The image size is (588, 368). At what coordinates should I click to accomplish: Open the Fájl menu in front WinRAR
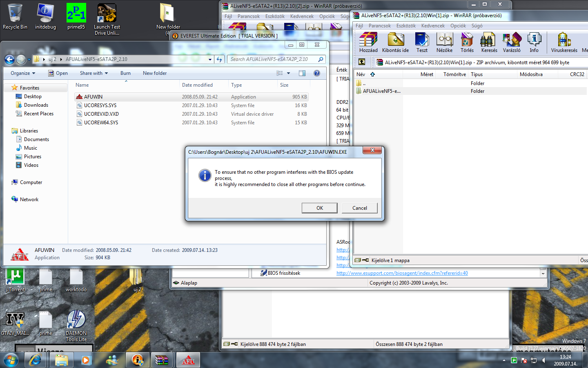[x=359, y=25]
